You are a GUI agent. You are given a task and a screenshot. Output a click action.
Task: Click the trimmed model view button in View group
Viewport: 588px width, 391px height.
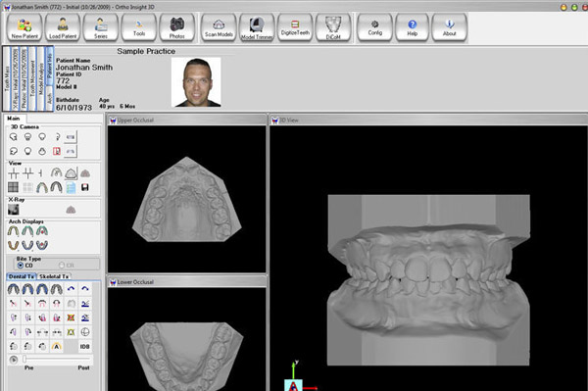pyautogui.click(x=71, y=173)
